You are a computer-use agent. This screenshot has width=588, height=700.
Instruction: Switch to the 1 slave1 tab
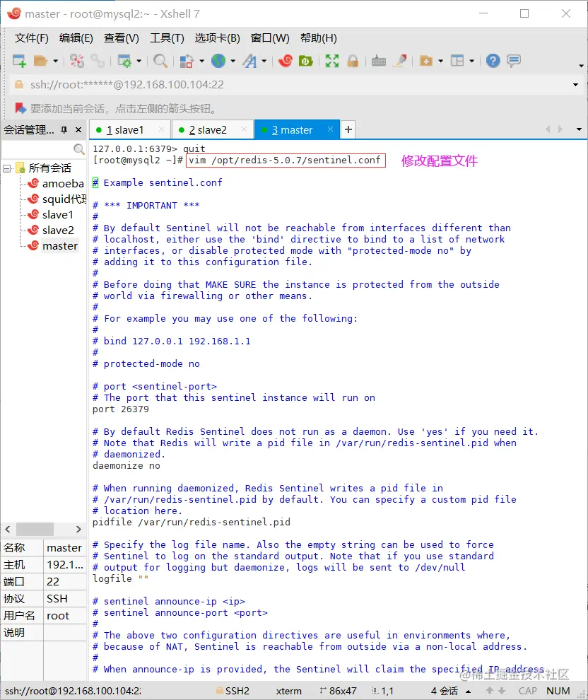click(129, 130)
